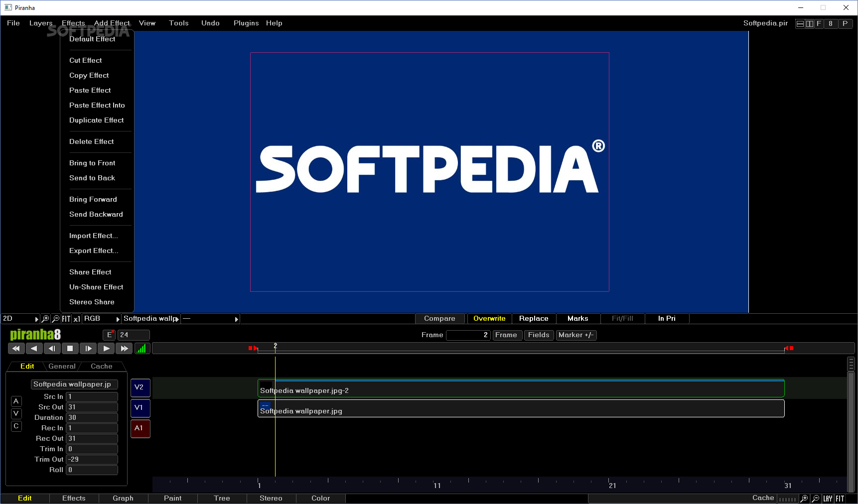Click the 8 bit-depth button
The image size is (858, 504).
coord(831,23)
